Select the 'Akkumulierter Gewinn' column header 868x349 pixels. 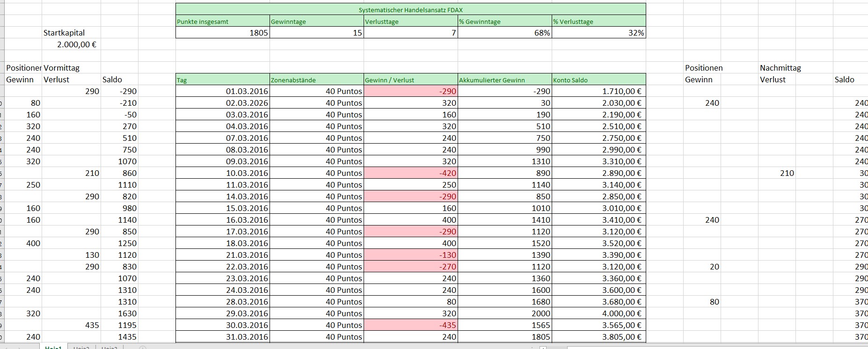tap(504, 80)
